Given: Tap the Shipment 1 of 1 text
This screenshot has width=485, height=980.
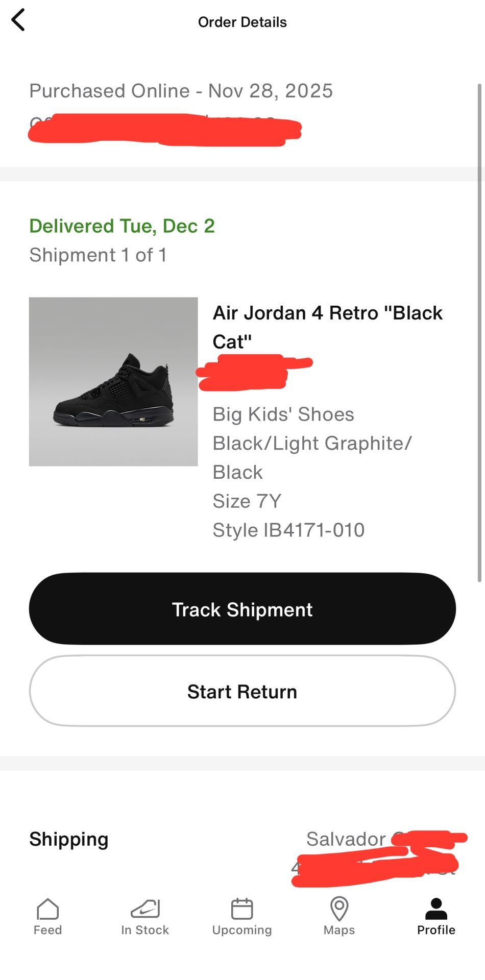Looking at the screenshot, I should 98,255.
